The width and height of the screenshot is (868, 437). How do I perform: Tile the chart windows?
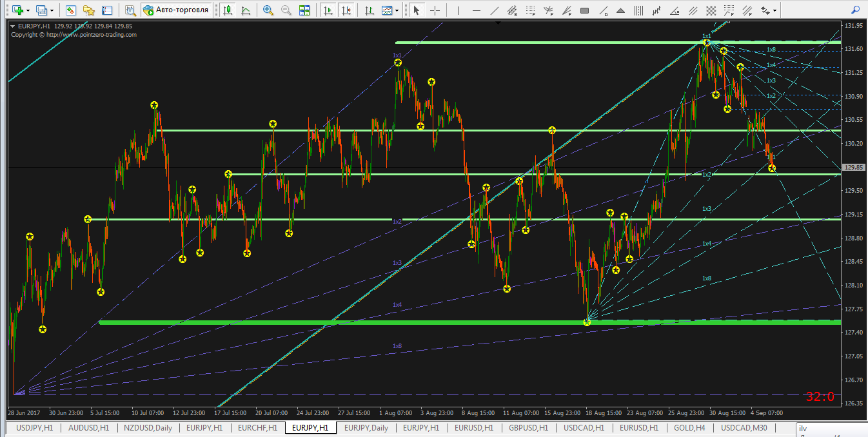(304, 10)
